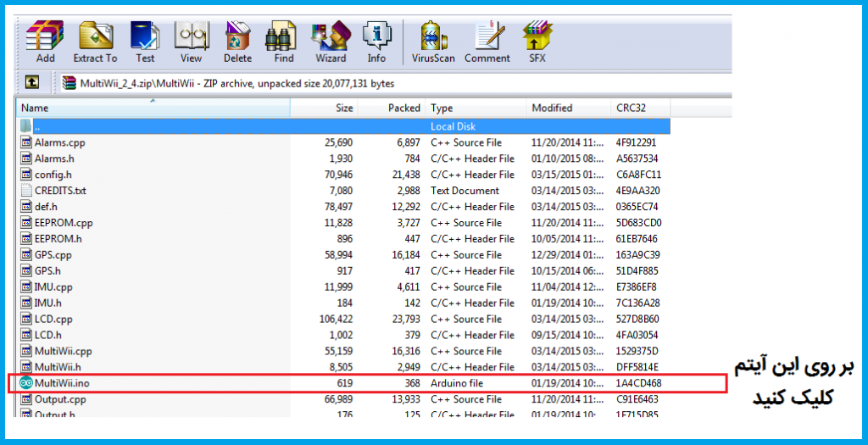Select the IMU.cpp file name
Viewport: 868px width, 445px height.
coord(53,286)
